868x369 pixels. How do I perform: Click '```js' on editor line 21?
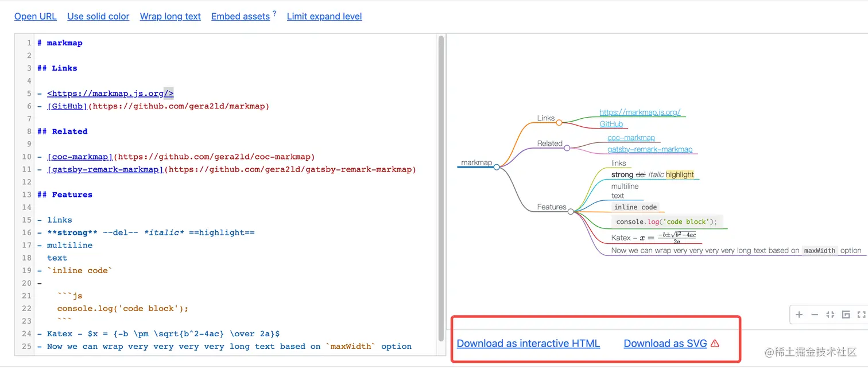coord(70,295)
